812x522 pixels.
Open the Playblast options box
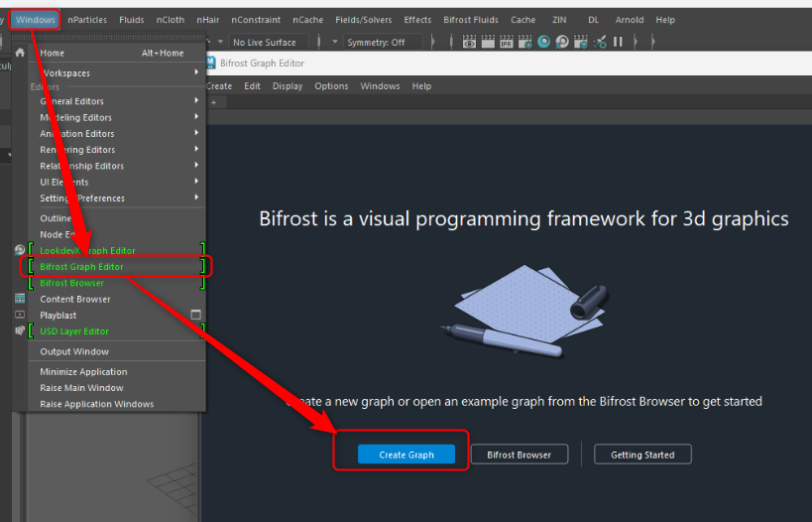(195, 315)
